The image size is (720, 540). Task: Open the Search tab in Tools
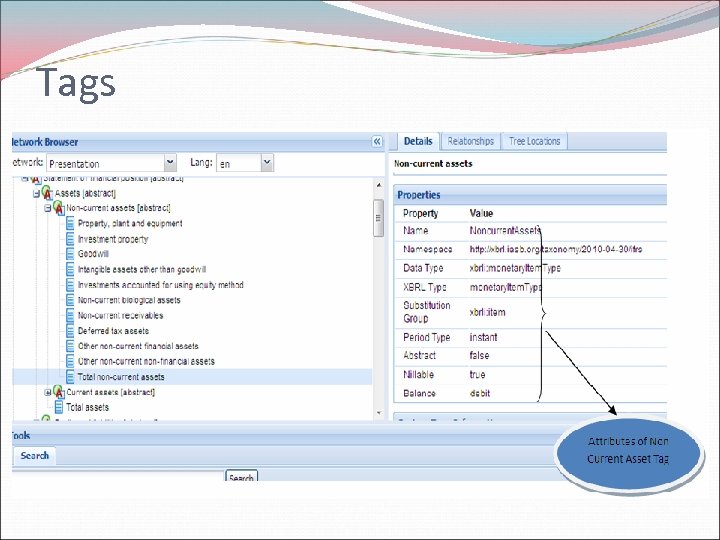[34, 456]
